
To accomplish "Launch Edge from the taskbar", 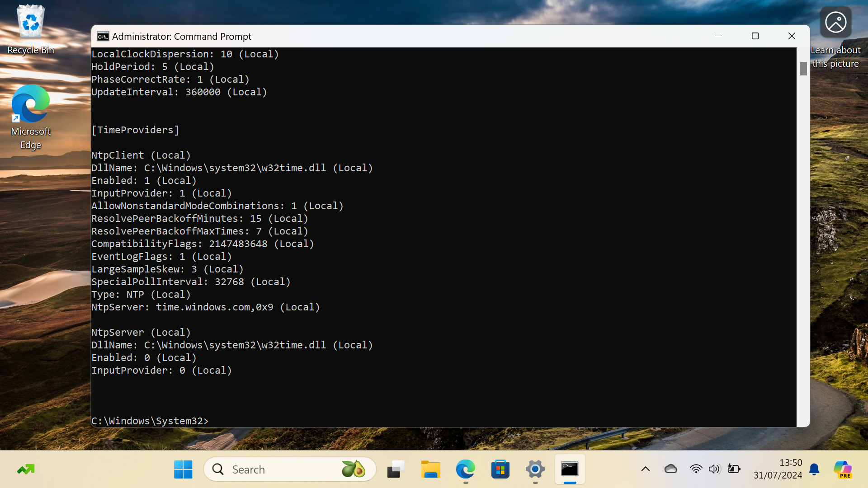I will pos(465,469).
